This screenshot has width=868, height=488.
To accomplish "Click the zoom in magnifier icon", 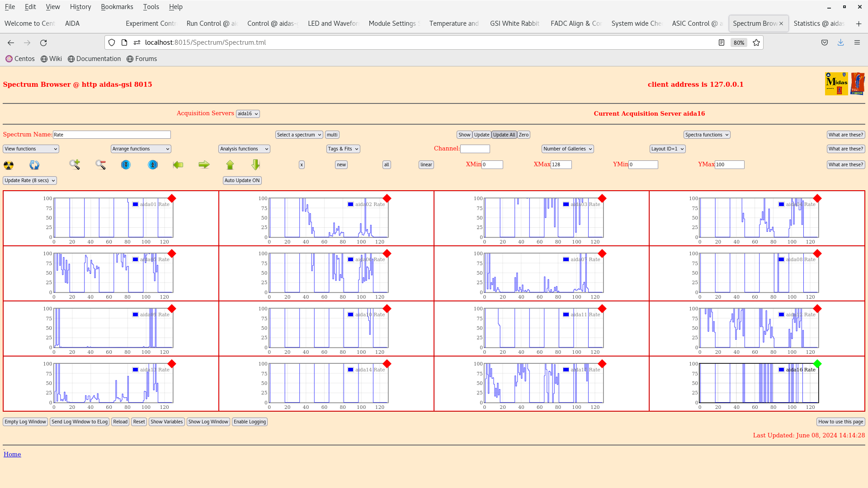I will pos(75,164).
